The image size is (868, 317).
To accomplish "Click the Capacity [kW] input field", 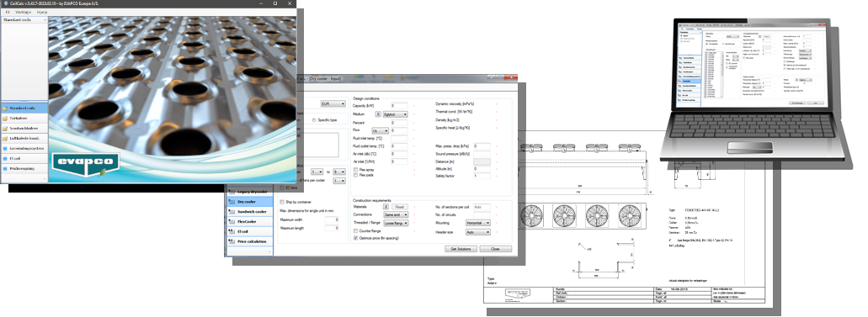I will (398, 105).
